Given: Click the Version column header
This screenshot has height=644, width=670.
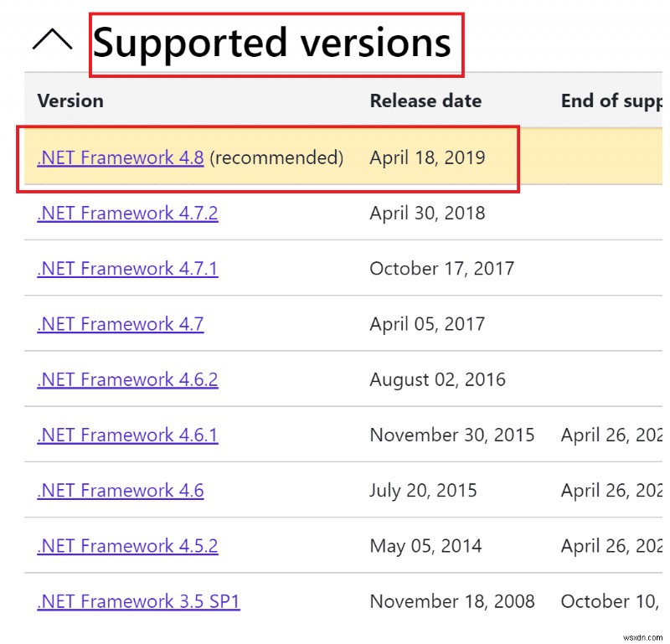Looking at the screenshot, I should click(70, 100).
